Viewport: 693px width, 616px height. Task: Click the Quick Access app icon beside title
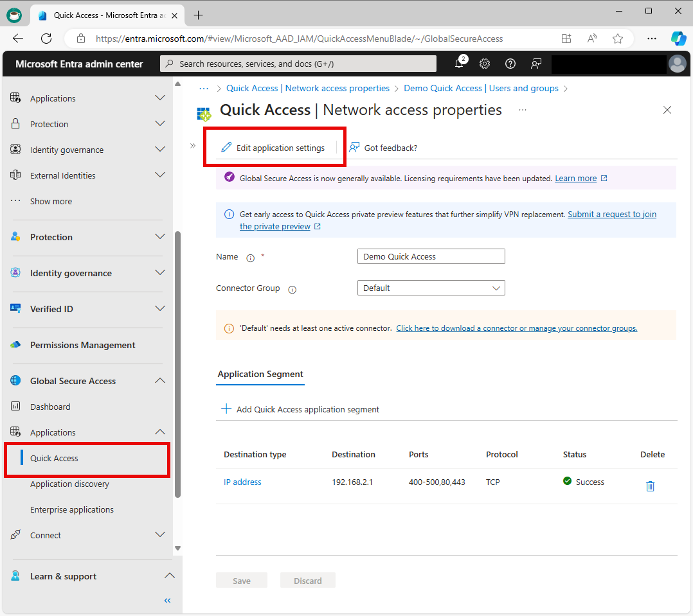(204, 114)
